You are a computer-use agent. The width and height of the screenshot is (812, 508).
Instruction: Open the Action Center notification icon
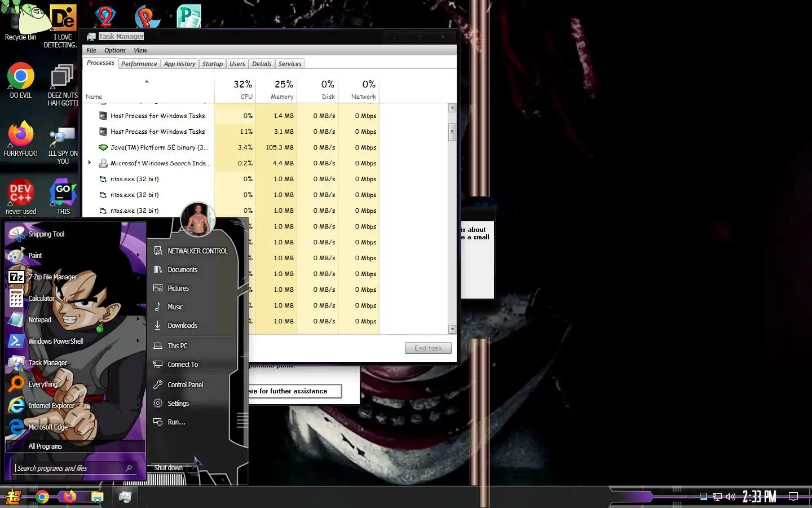tap(793, 497)
